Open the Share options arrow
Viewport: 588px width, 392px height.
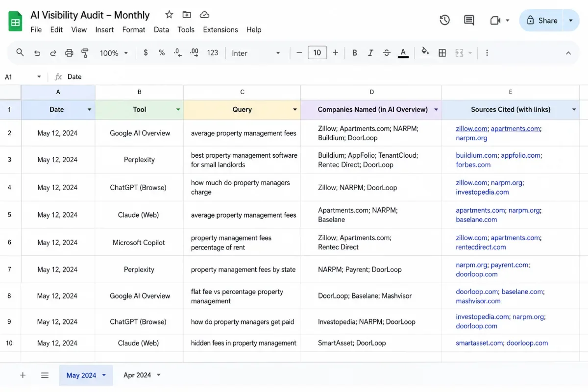tap(571, 21)
